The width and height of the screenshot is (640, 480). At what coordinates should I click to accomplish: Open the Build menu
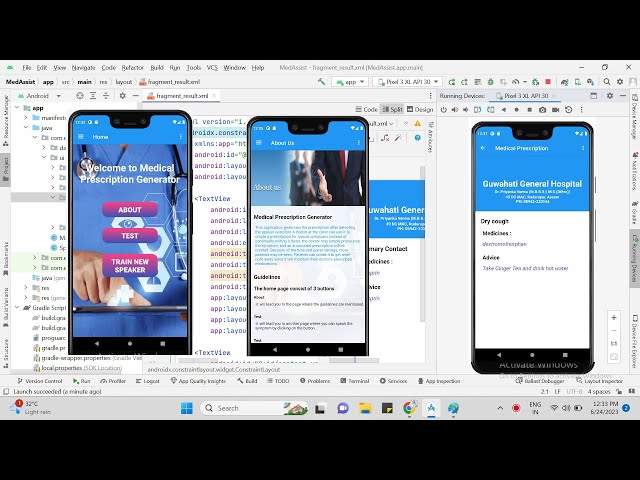pyautogui.click(x=157, y=68)
